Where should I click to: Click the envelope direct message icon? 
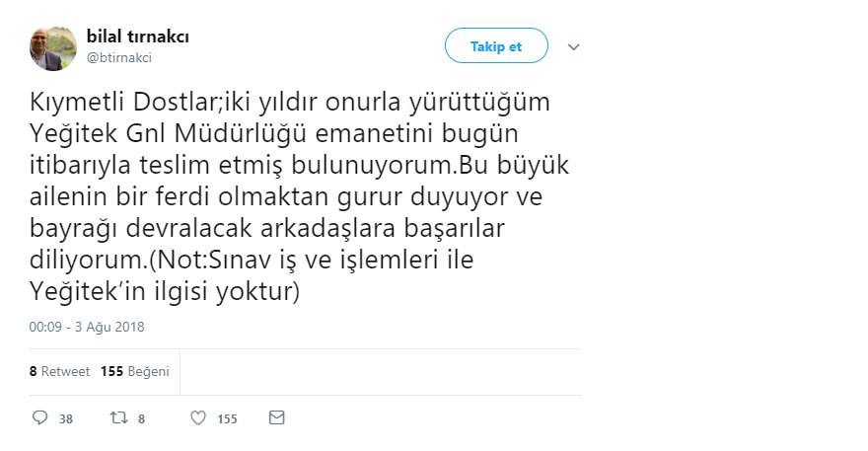pyautogui.click(x=276, y=418)
